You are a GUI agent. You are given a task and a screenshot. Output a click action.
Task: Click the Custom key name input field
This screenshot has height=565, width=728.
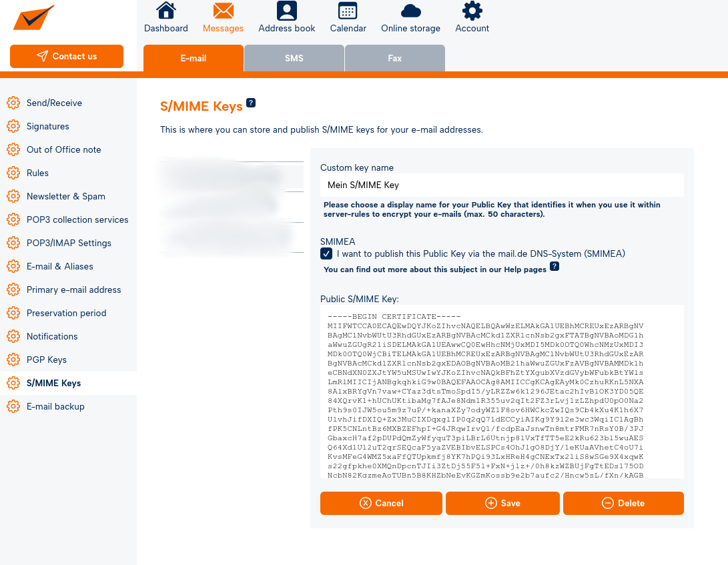502,185
